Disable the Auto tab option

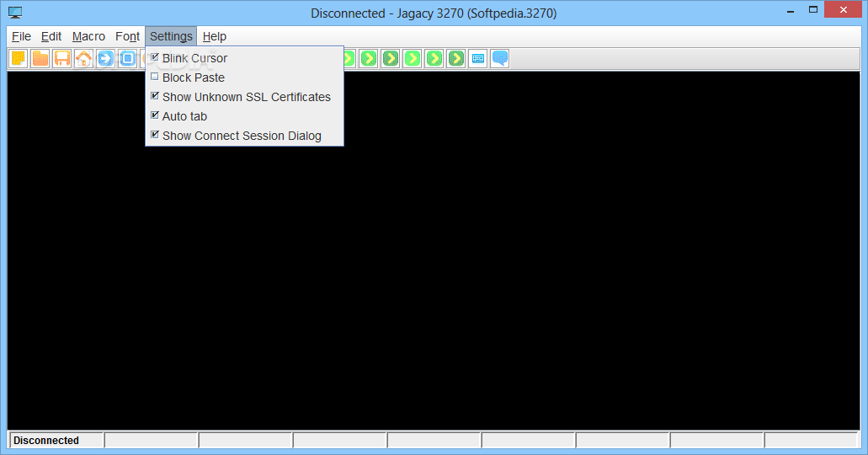(244, 116)
